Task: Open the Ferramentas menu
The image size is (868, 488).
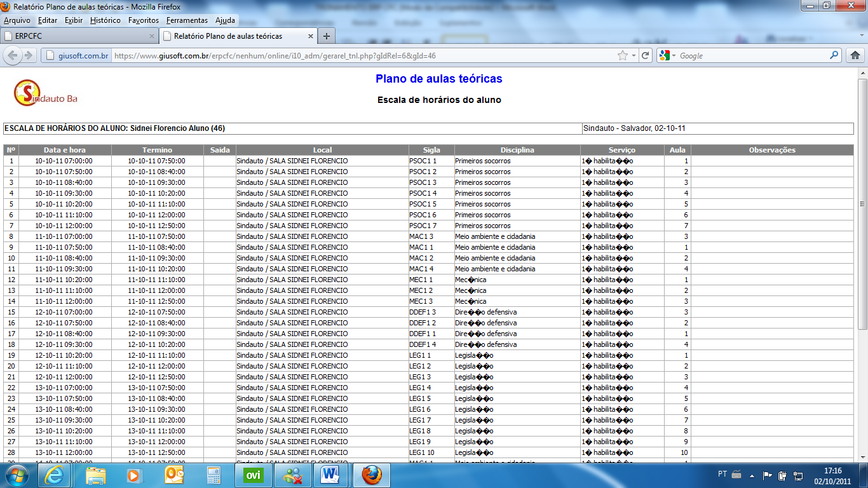Action: tap(187, 20)
